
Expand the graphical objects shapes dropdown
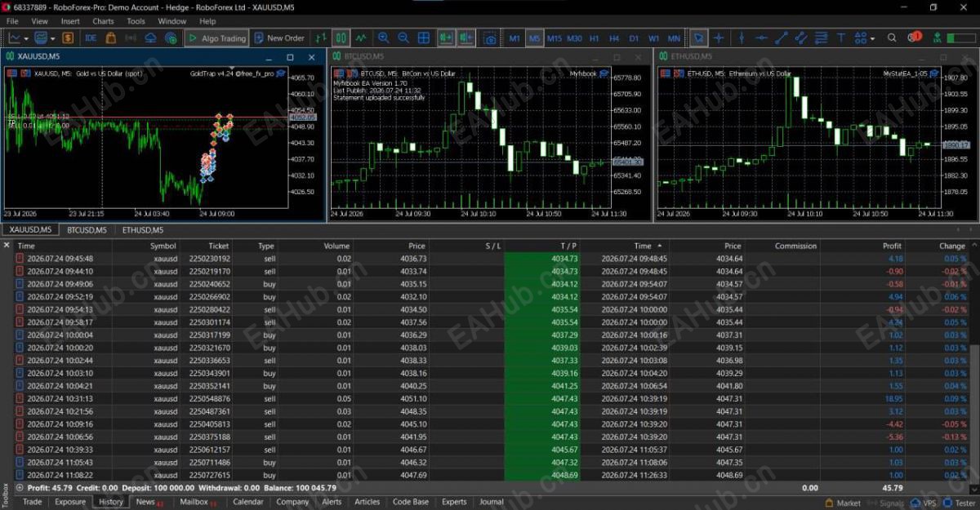click(872, 38)
